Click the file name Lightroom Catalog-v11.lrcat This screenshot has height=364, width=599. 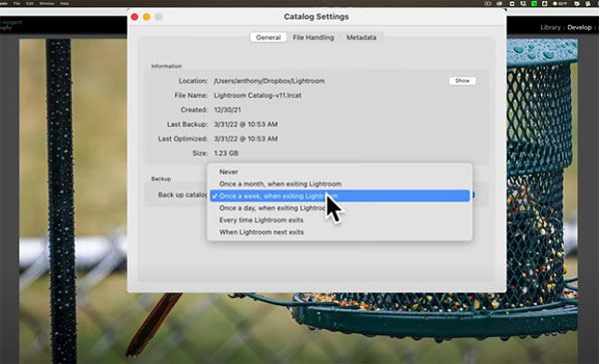258,96
